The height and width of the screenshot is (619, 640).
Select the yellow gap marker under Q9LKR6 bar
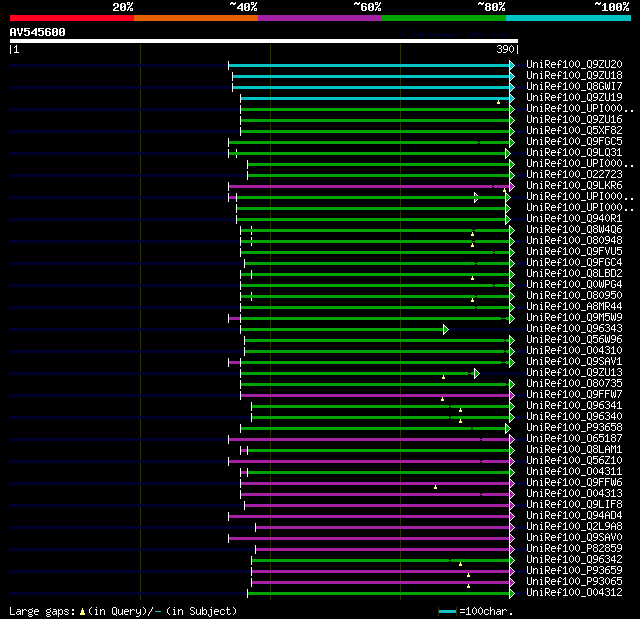[504, 190]
